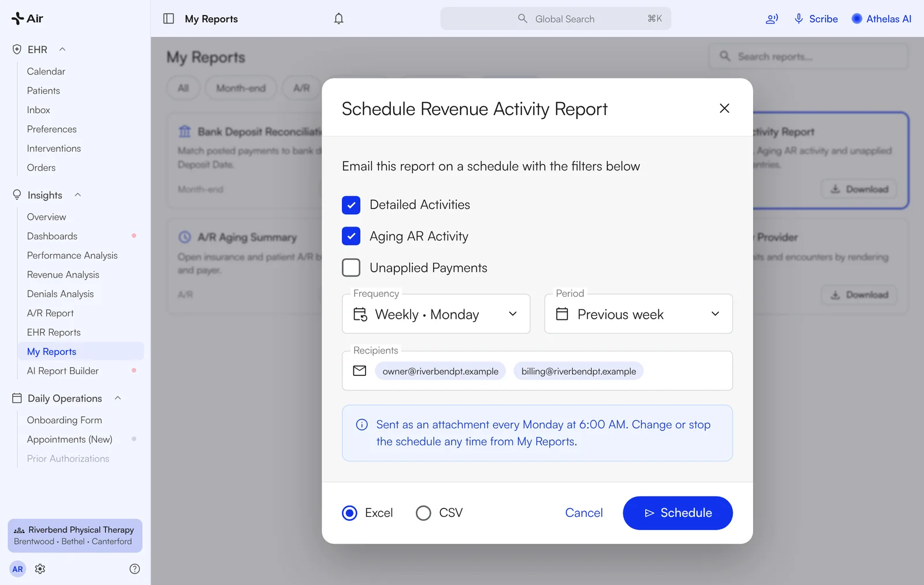Open the Riverbend Physical Therapy location switcher

75,535
